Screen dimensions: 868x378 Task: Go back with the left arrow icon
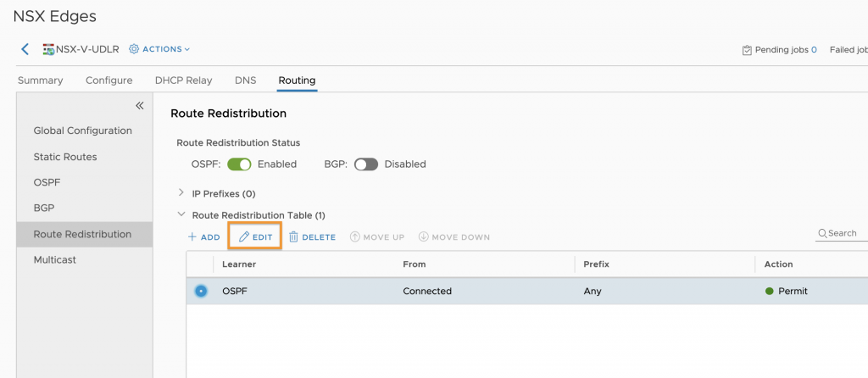pos(25,49)
